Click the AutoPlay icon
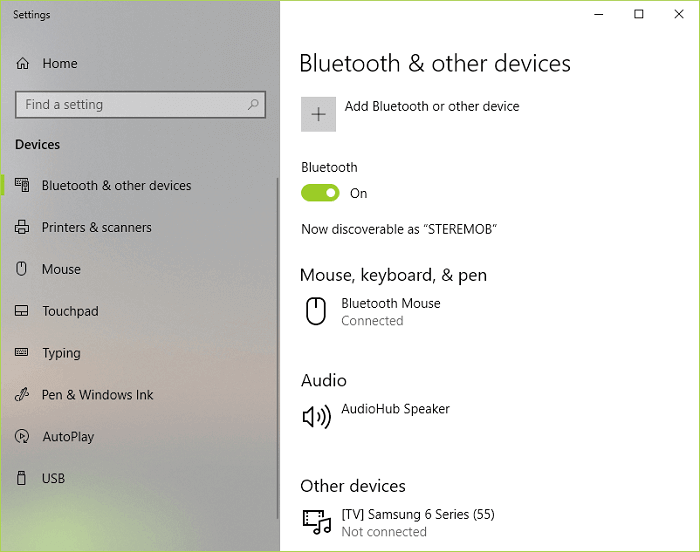 [22, 437]
